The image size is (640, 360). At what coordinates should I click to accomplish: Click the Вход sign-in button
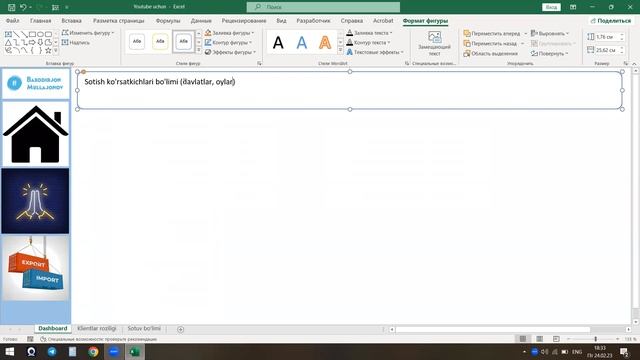[x=551, y=7]
